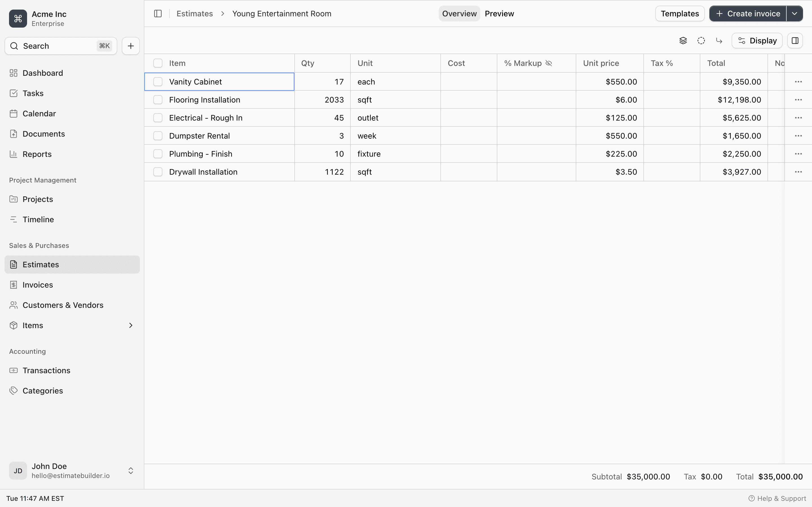Select the Overview tab
This screenshot has height=507, width=812.
click(459, 14)
